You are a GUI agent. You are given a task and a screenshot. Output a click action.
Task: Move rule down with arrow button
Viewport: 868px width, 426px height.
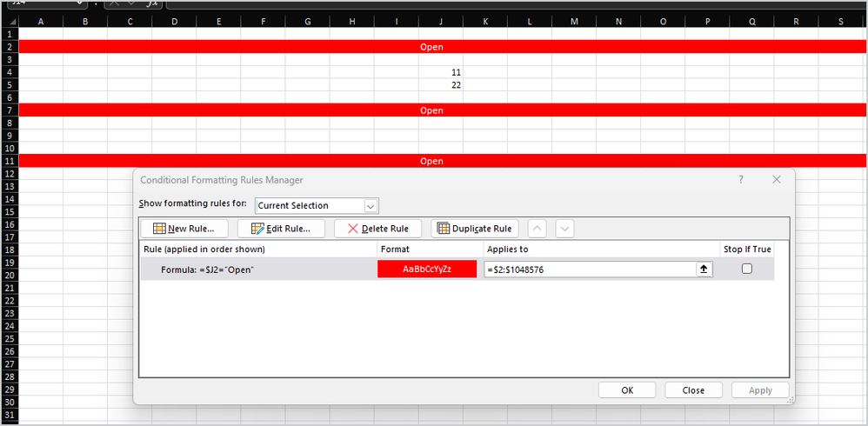564,229
